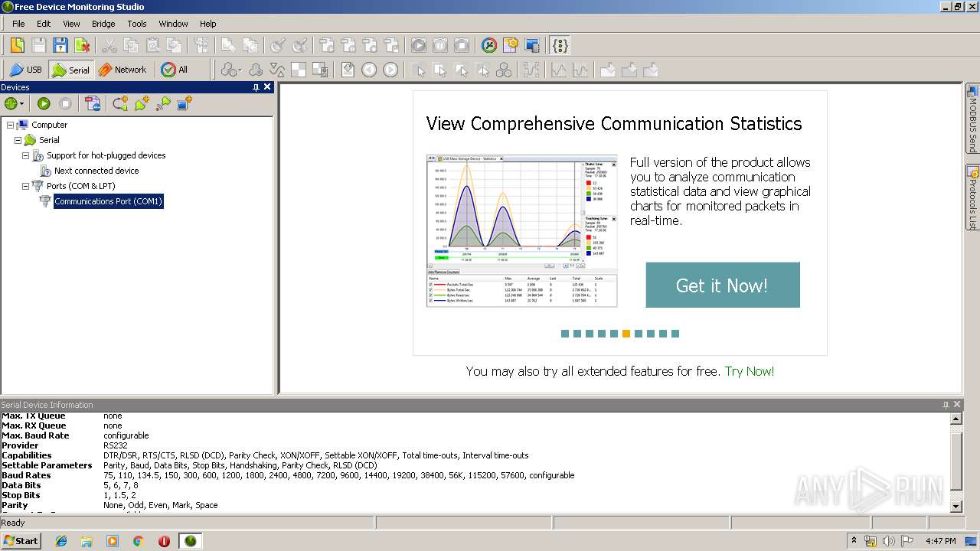Open the settings window icon with gear
The width and height of the screenshot is (980, 551).
point(511,45)
